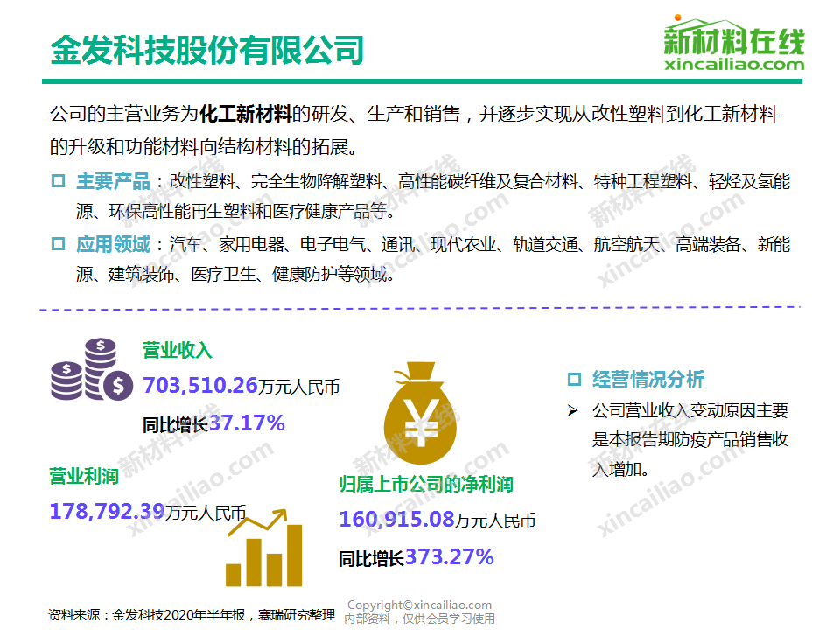Click the text 的升级和功能材料向结构材料的拓展
Screen dimensions: 840x630
coord(199,146)
